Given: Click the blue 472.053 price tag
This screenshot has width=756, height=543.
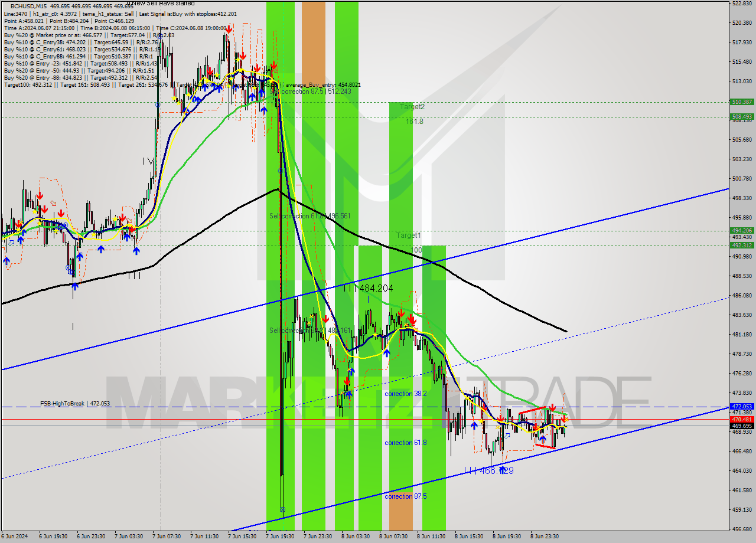Looking at the screenshot, I should (742, 407).
